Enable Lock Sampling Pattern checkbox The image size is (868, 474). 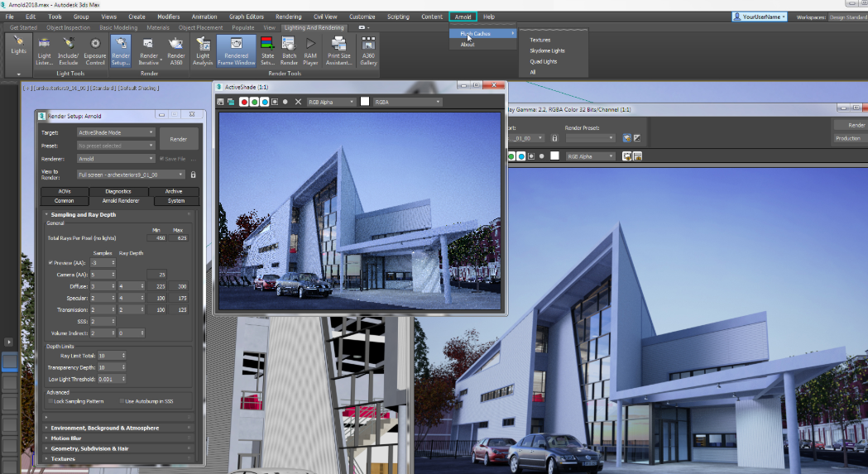[x=50, y=401]
